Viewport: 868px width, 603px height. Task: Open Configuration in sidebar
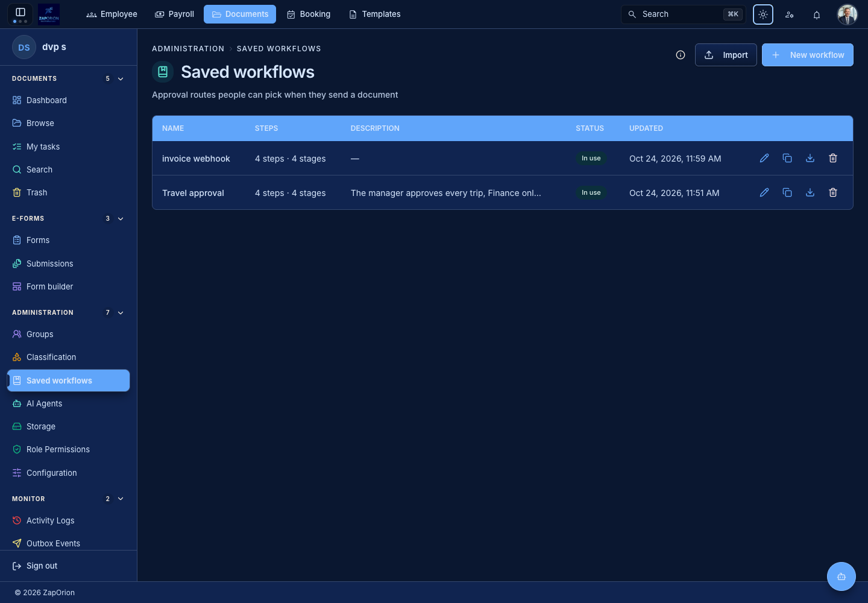(68, 473)
